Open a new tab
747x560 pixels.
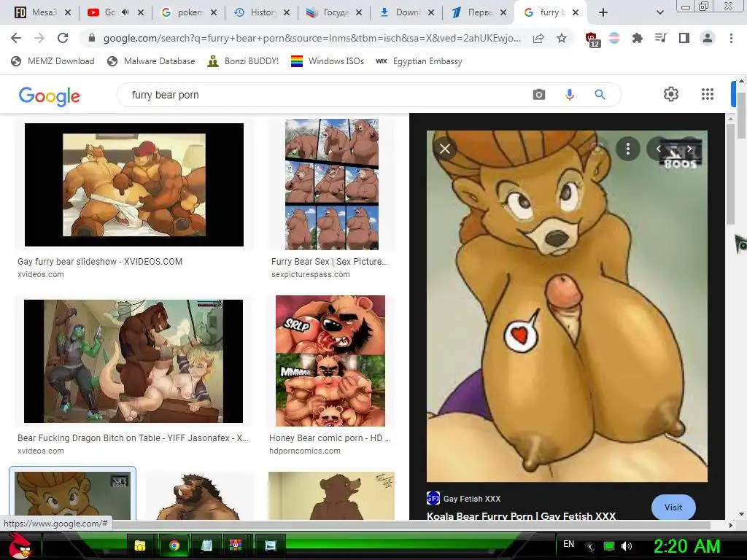point(603,12)
